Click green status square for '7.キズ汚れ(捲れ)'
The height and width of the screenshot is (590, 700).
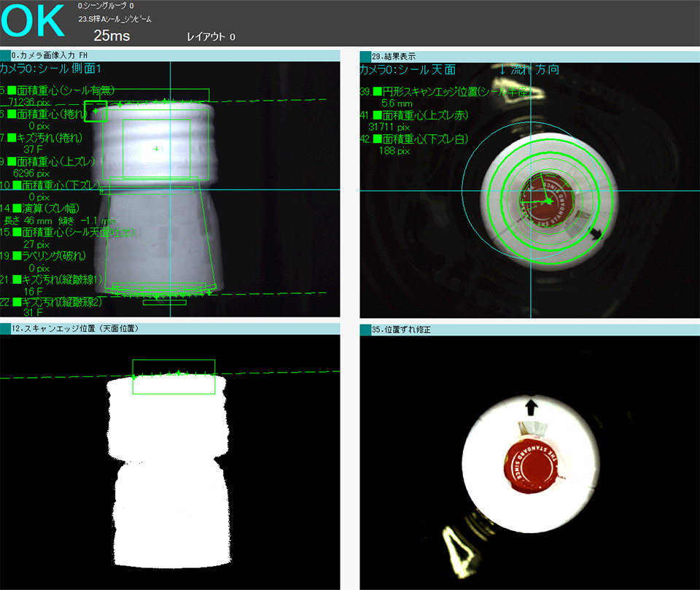tap(12, 138)
